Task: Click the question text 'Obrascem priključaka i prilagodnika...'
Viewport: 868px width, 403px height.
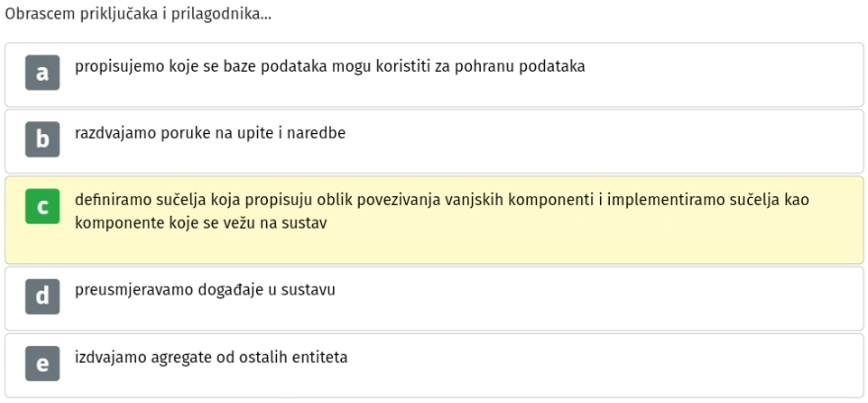Action: click(138, 15)
